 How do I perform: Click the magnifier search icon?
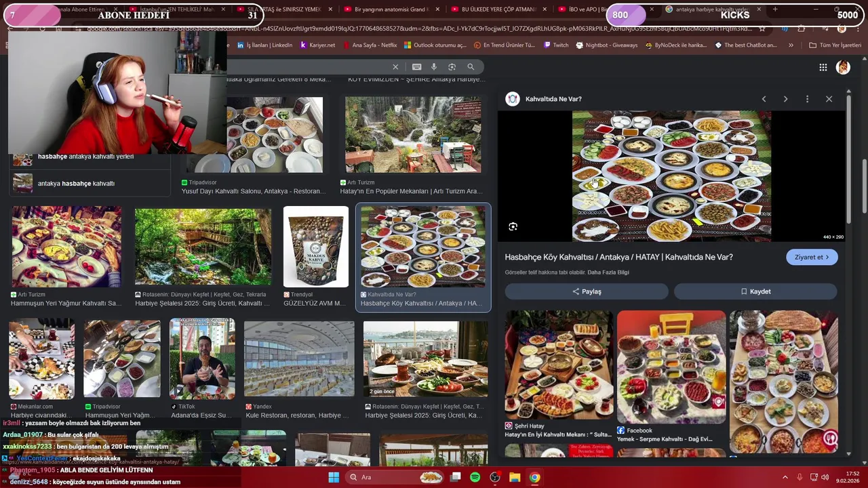471,66
